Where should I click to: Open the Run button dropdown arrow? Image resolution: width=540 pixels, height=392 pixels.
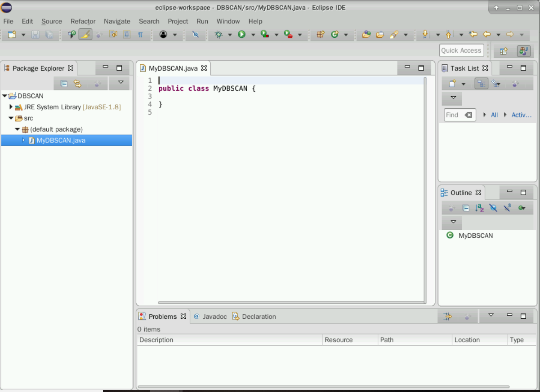tap(253, 35)
